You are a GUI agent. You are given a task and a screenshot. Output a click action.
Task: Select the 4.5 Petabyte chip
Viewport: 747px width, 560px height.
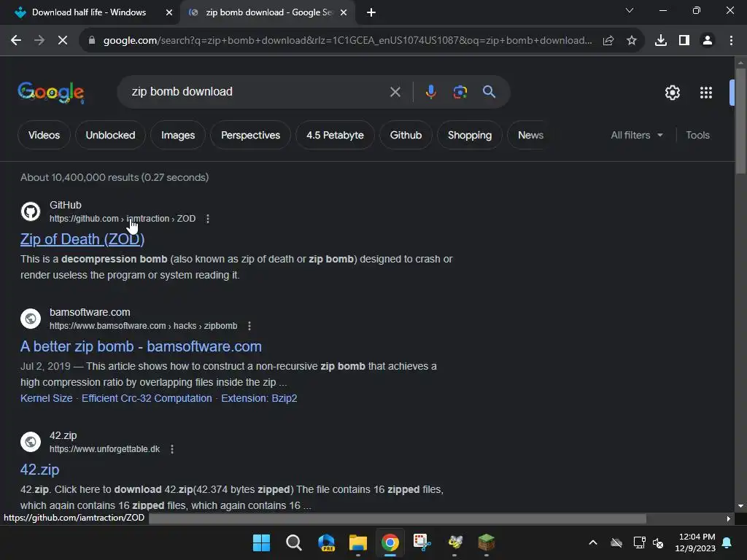[335, 135]
